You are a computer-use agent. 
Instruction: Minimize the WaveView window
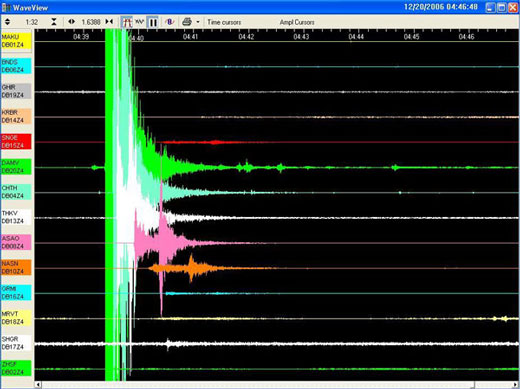[490, 7]
